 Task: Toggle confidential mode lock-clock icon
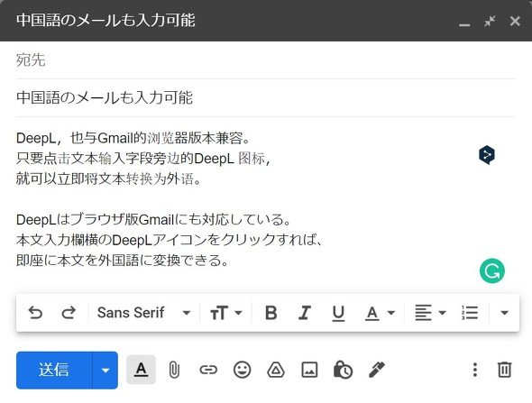(x=343, y=370)
